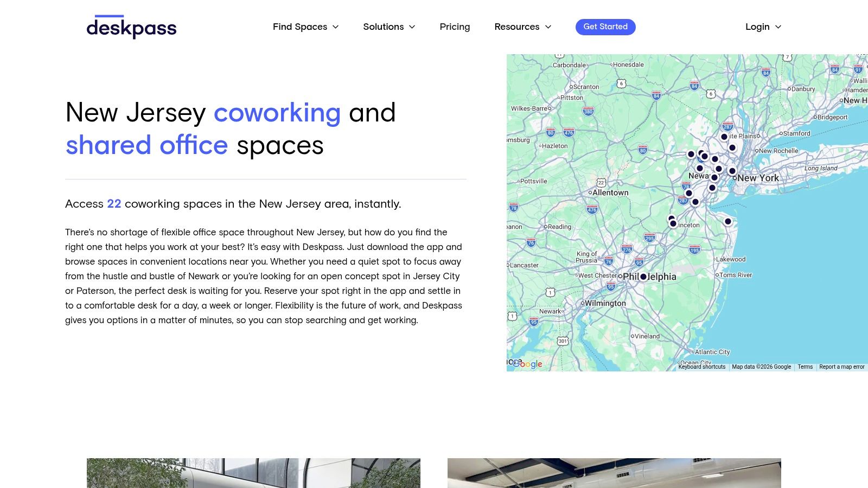This screenshot has width=868, height=488.
Task: Go to the Pricing page
Action: pos(455,27)
